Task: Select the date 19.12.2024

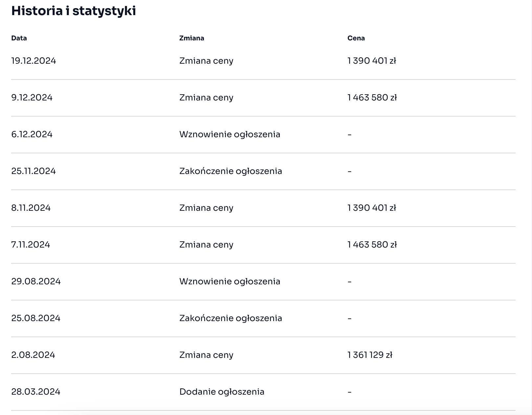Action: 33,61
